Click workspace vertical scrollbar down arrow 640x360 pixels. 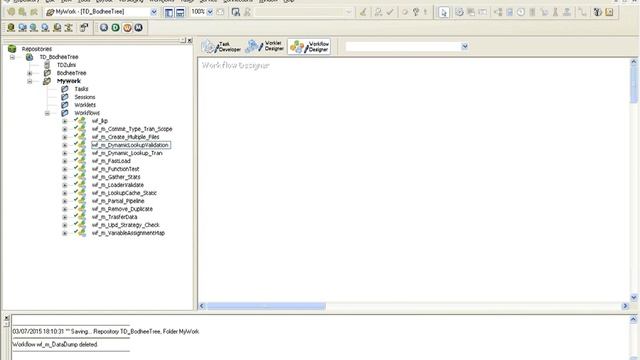[x=634, y=298]
